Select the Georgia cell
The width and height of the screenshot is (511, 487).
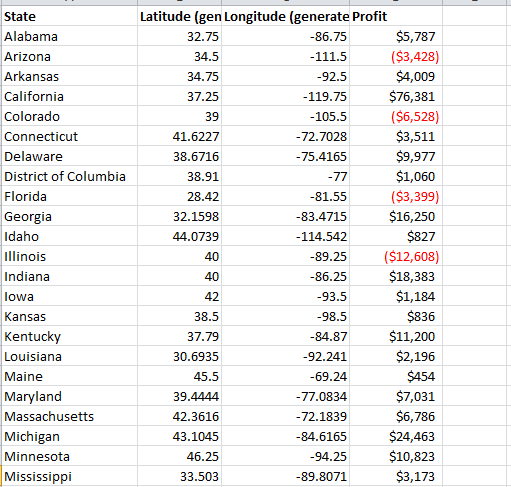pos(69,216)
